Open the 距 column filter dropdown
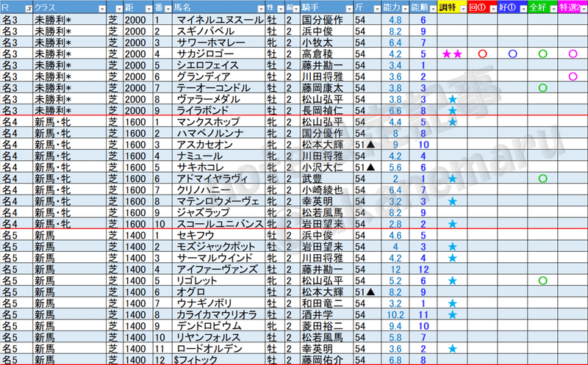The image size is (588, 365). (148, 9)
